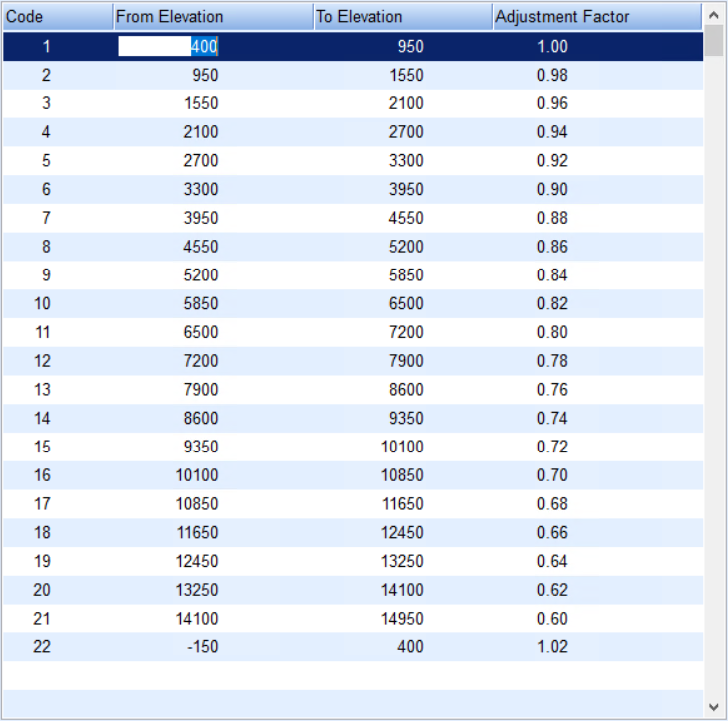Select Adjustment Factor 1.02 cell
This screenshot has height=721, width=728.
tap(552, 646)
